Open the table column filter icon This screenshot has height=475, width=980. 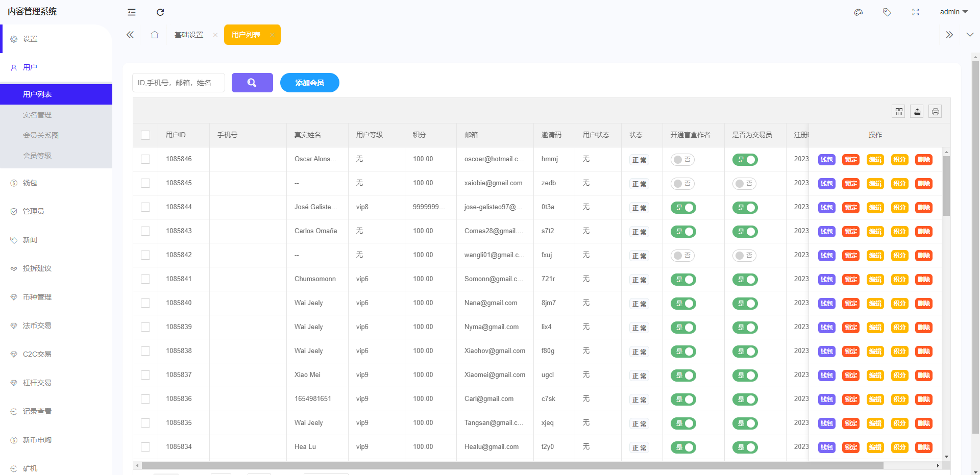coord(899,111)
